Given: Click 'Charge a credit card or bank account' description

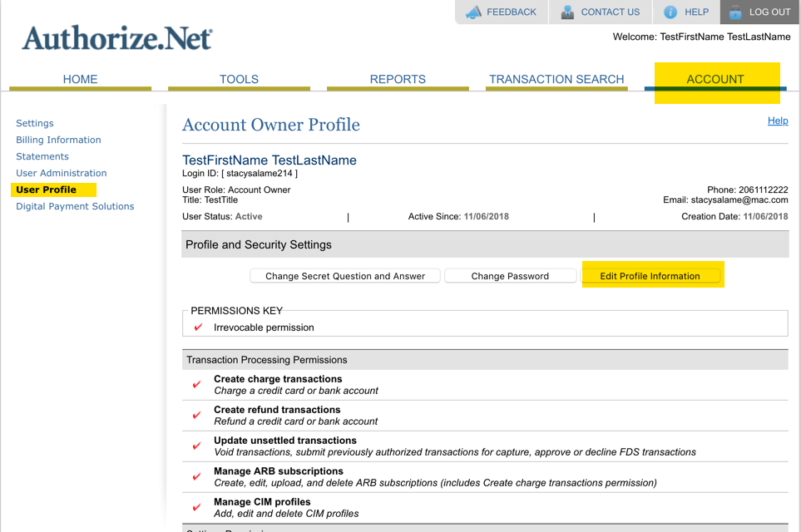Looking at the screenshot, I should [296, 391].
